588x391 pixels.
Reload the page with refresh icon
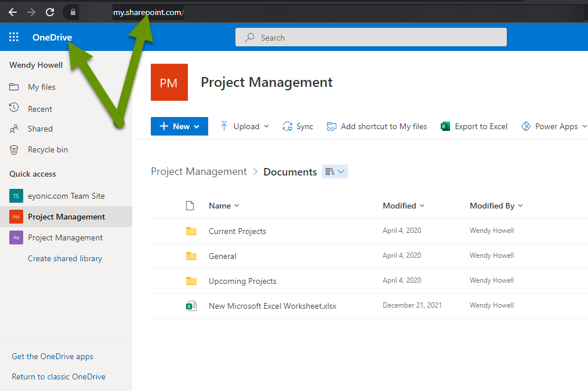[x=50, y=12]
